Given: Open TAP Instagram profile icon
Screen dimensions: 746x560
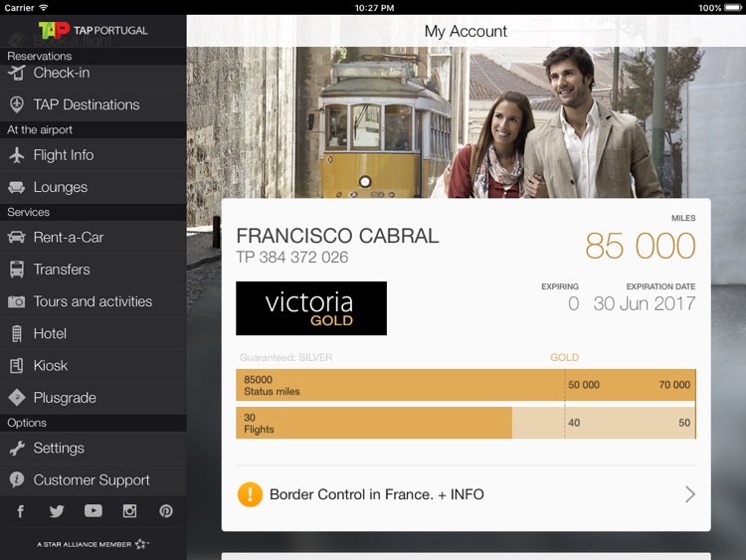Looking at the screenshot, I should coord(130,511).
